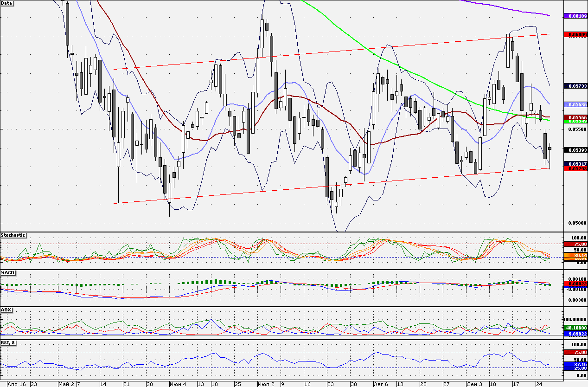Select the Stochastic indicator panel label

coord(13,235)
